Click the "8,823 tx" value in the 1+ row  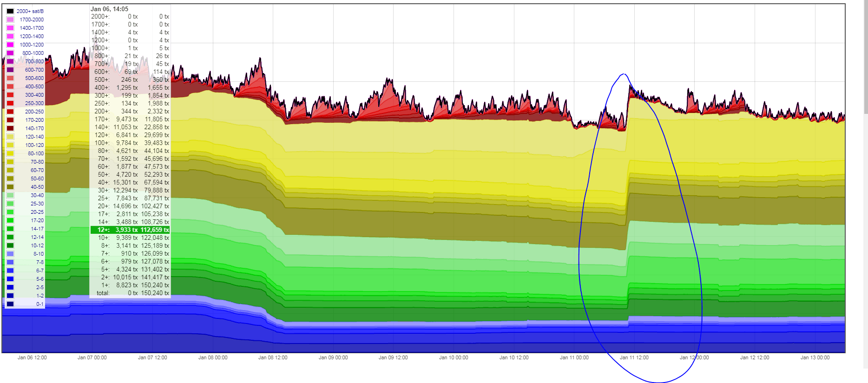[127, 285]
